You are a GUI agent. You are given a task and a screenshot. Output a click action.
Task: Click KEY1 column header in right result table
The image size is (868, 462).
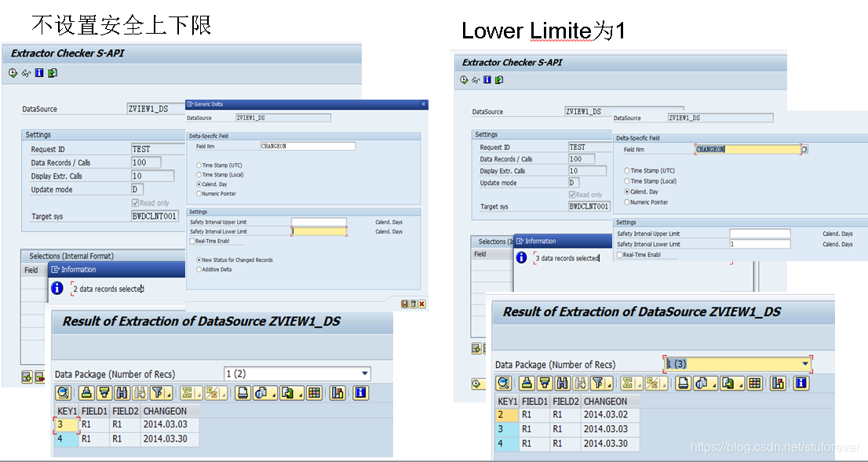507,401
